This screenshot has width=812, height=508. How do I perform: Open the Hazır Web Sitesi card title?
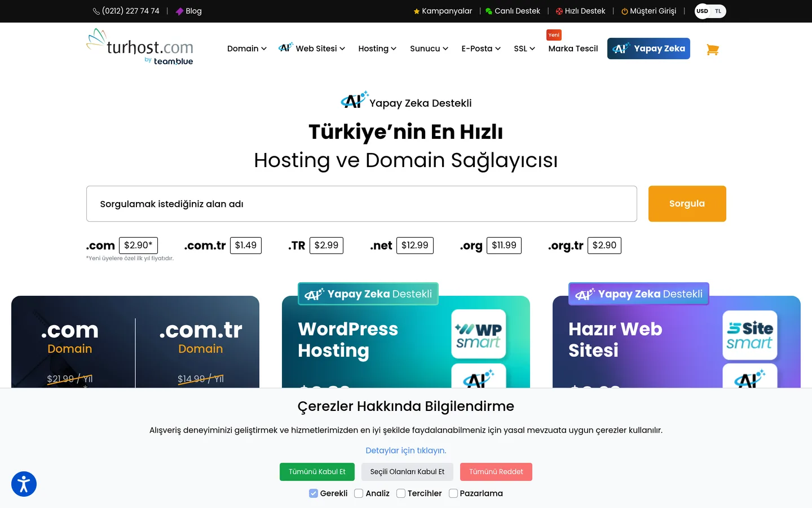point(615,340)
